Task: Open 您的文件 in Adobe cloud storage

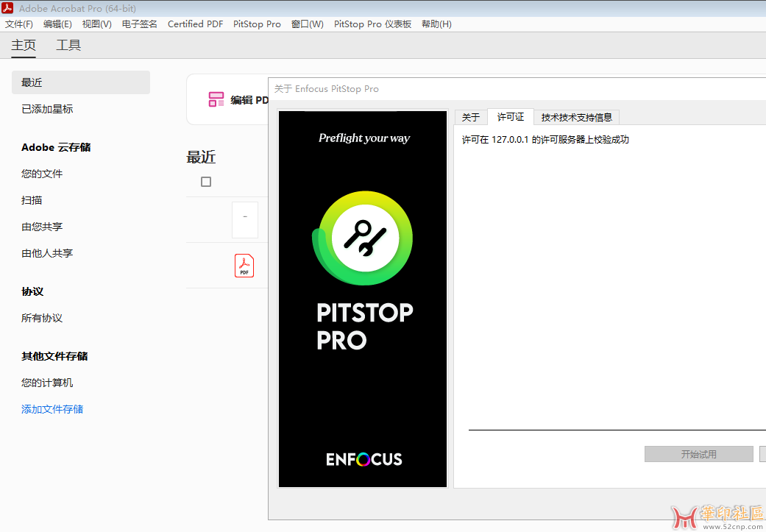Action: coord(42,174)
